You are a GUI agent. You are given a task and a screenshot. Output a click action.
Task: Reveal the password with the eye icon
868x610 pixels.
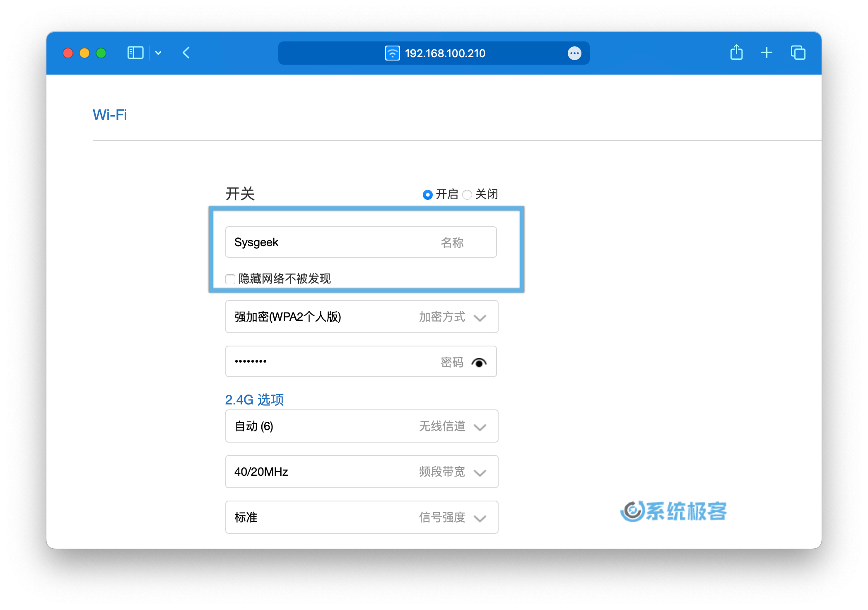479,363
